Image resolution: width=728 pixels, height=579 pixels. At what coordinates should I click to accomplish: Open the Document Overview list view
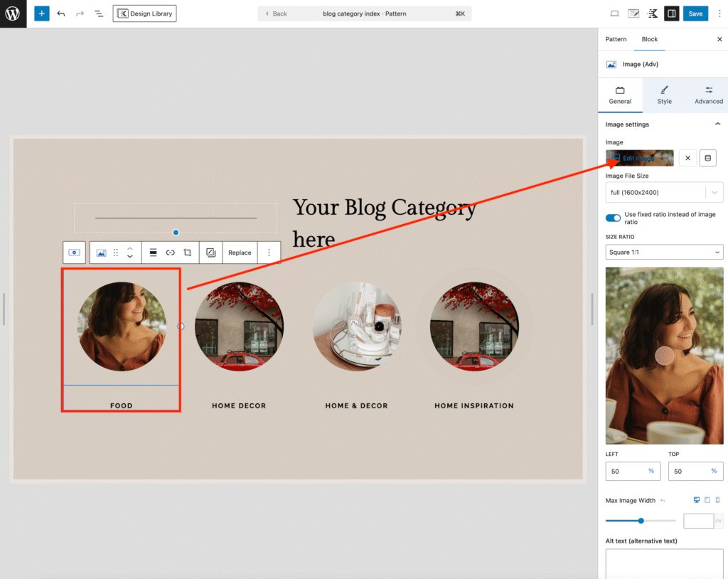99,14
